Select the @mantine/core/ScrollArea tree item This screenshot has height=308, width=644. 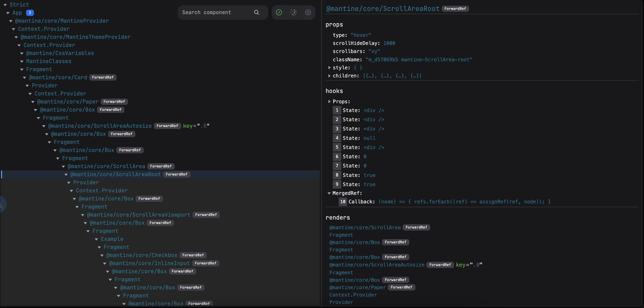(106, 166)
